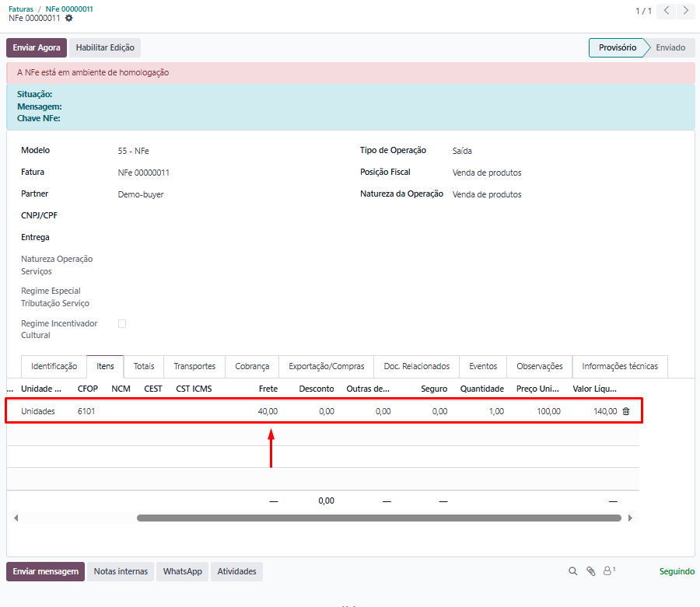The height and width of the screenshot is (607, 700).
Task: Click the Unidades cell in item row
Action: (38, 411)
